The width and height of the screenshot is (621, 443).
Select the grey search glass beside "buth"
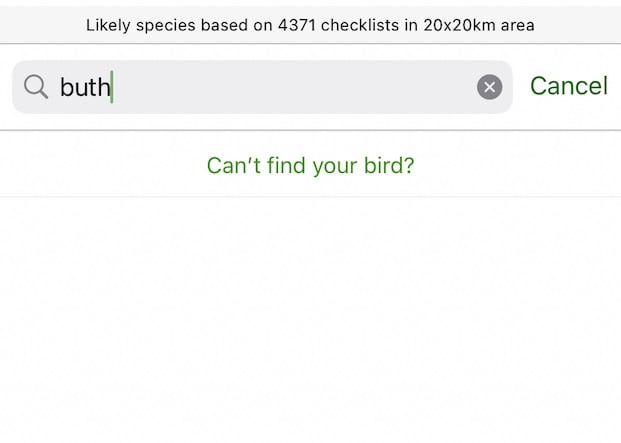pos(36,87)
